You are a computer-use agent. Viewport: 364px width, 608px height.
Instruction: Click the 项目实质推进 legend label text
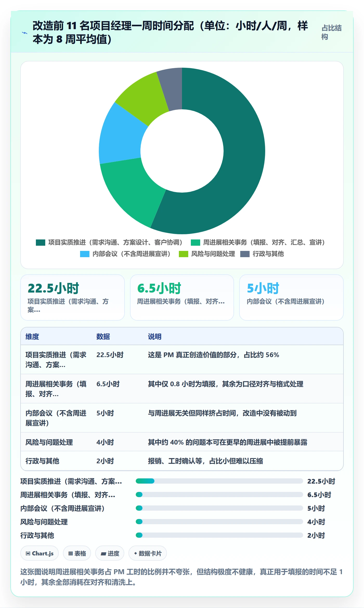[x=115, y=243]
